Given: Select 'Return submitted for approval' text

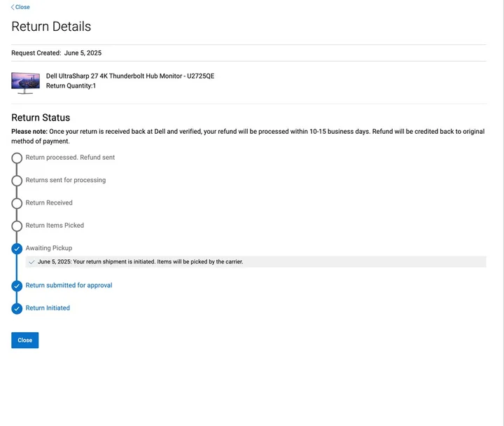Looking at the screenshot, I should (x=69, y=285).
